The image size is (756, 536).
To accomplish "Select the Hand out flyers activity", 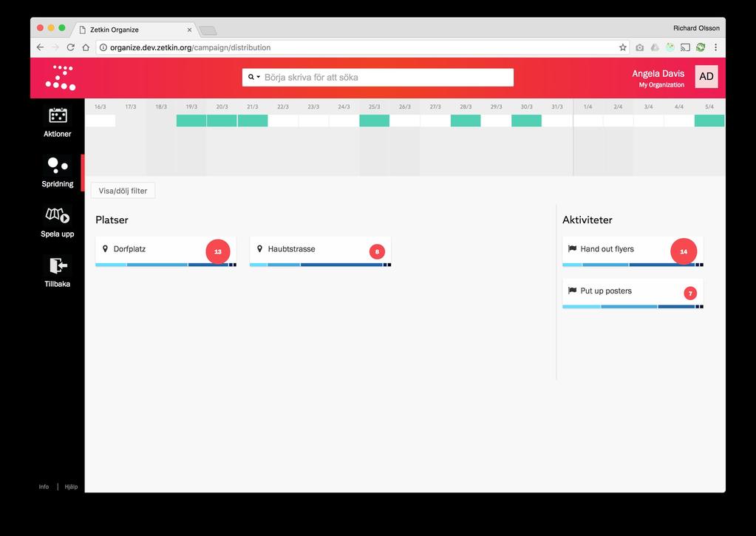I will click(633, 251).
